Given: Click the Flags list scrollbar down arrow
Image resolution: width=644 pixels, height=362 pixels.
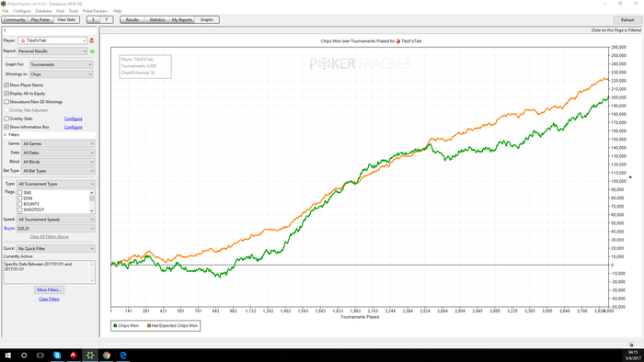Looking at the screenshot, I should (x=92, y=210).
